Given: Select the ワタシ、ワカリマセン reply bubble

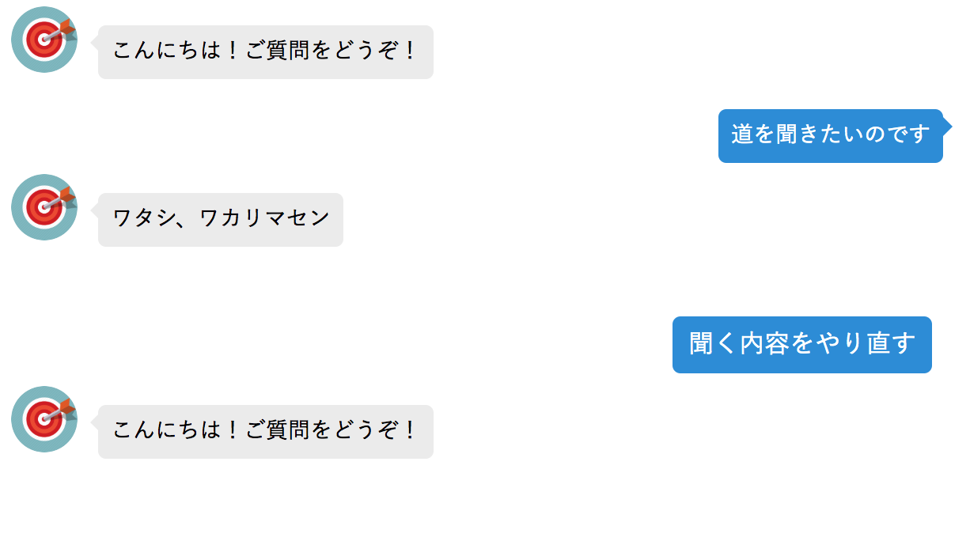Looking at the screenshot, I should 221,220.
